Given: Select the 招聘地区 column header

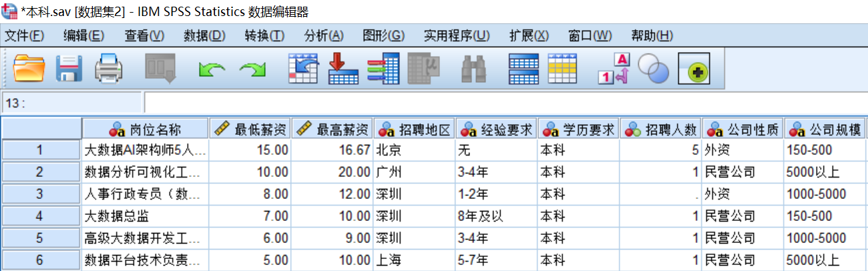Looking at the screenshot, I should (x=414, y=129).
